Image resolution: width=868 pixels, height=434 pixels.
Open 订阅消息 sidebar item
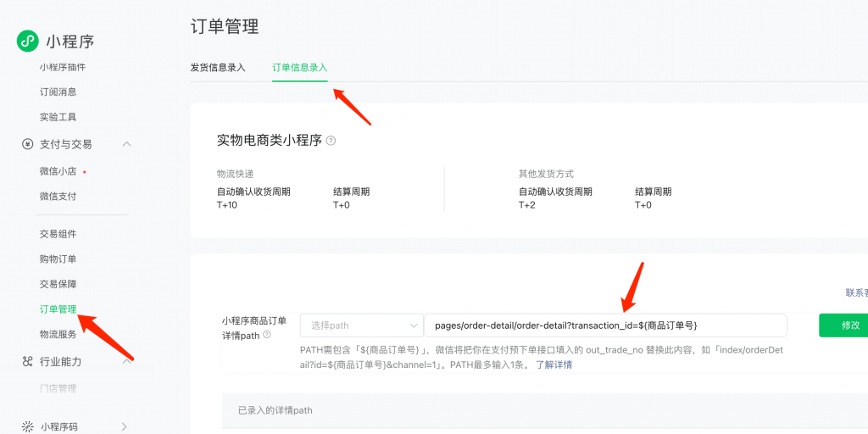(x=58, y=92)
